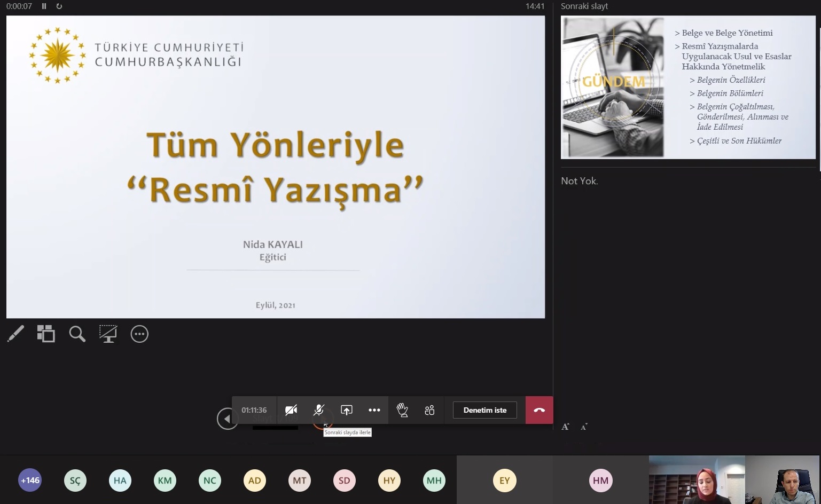Select the pen and laser pointer tool
The image size is (821, 504).
point(15,334)
